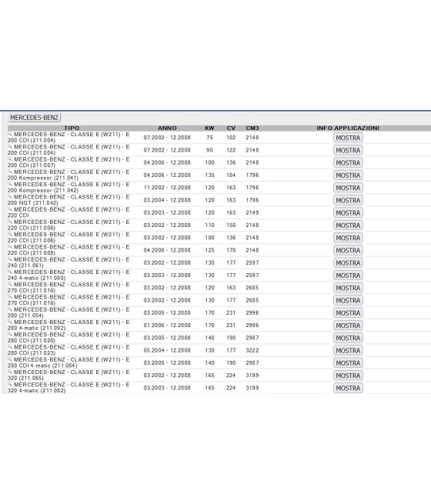Click the KW value '110'
Viewport: 431px width, 504px height.
209,225
